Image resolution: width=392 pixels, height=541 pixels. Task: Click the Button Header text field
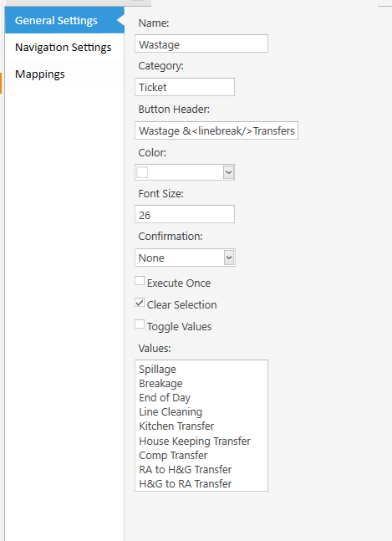pos(216,130)
